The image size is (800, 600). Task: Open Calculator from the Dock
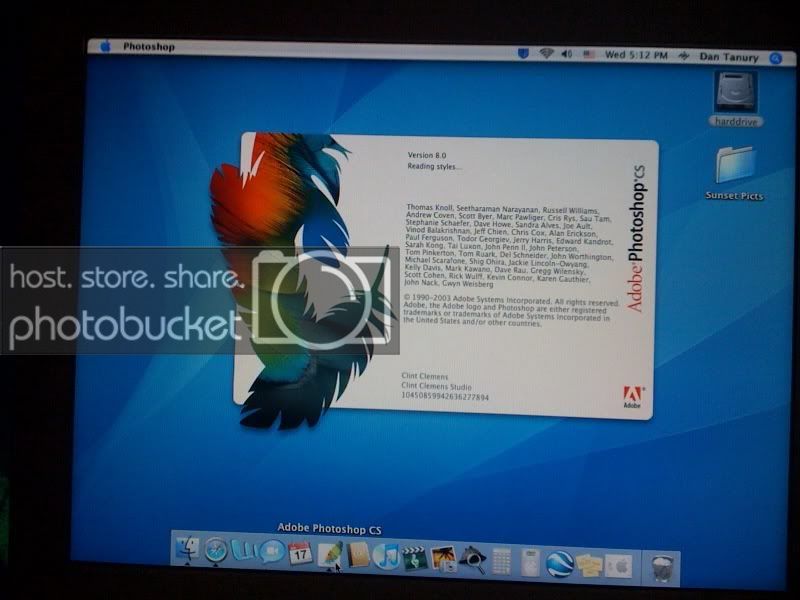502,561
